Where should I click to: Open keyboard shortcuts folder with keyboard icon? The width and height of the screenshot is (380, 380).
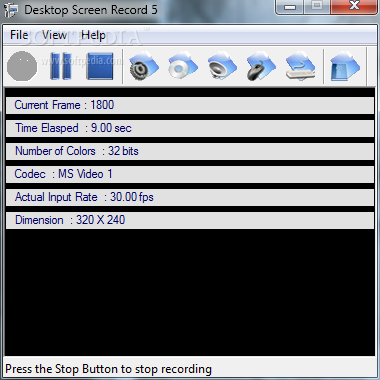[x=300, y=66]
